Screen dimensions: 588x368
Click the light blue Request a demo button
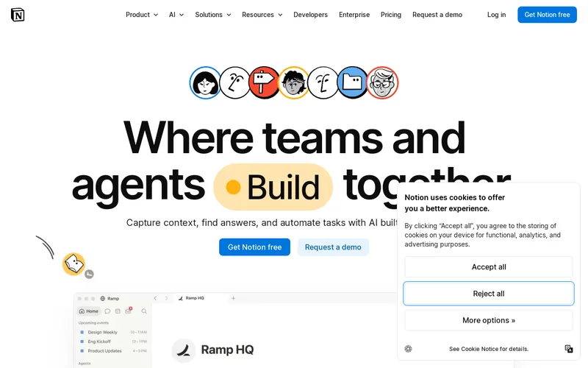333,247
